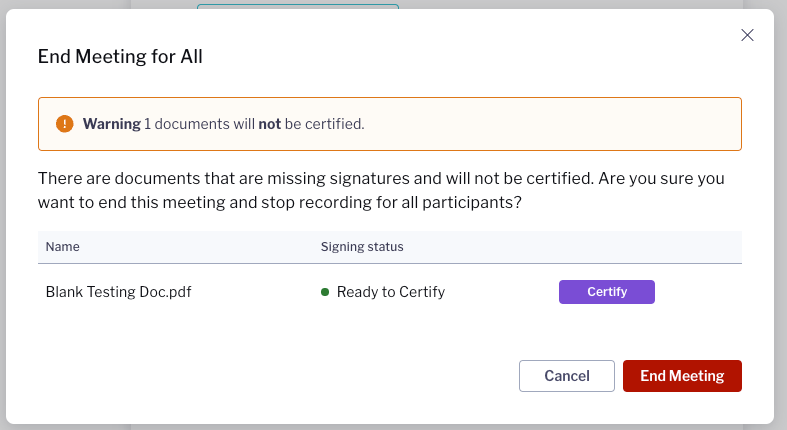
Task: Sort by the Name column header
Action: coord(63,247)
